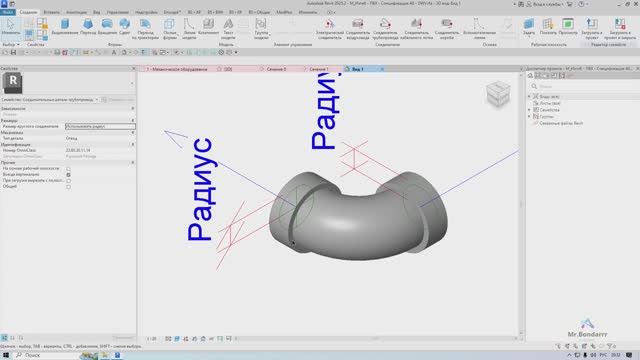This screenshot has height=360, width=640.
Task: Toggle Общий checkbox
Action: tap(68, 187)
